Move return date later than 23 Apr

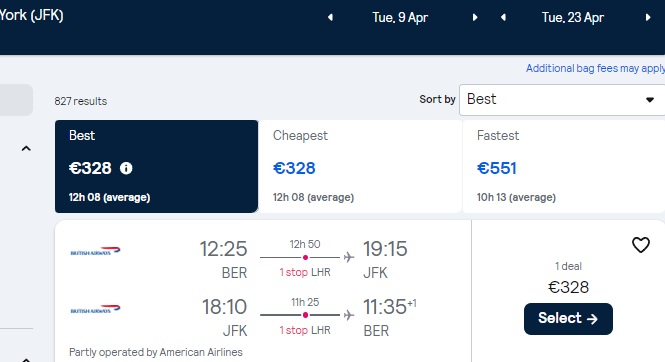tap(648, 17)
